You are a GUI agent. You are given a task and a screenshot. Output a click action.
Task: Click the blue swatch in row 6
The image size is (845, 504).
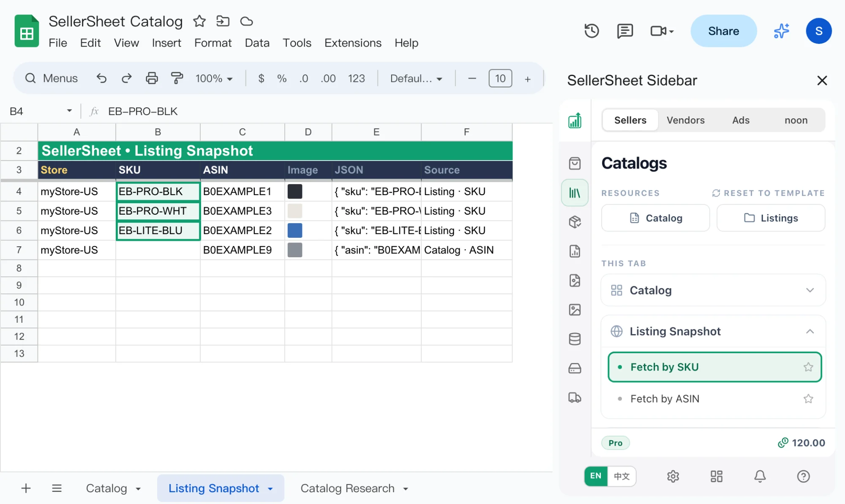[295, 230]
